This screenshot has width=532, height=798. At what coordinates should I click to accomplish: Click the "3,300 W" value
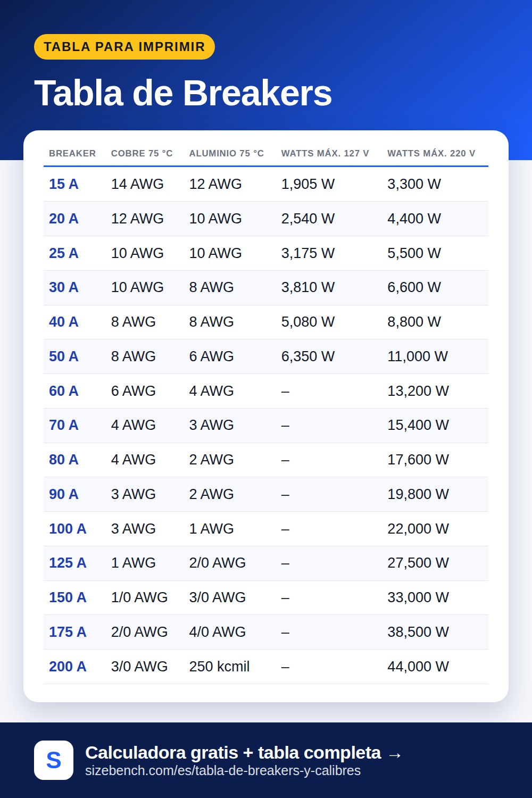pos(414,184)
